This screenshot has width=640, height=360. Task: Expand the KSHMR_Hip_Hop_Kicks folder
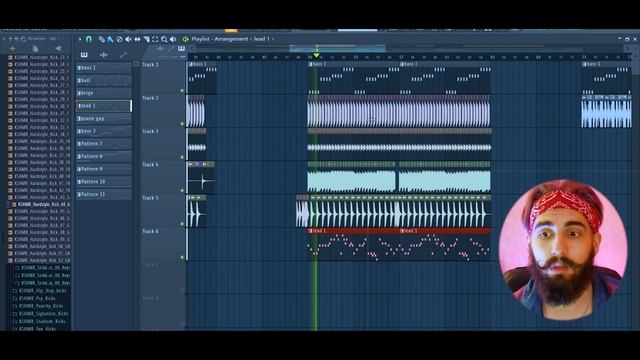coord(39,291)
